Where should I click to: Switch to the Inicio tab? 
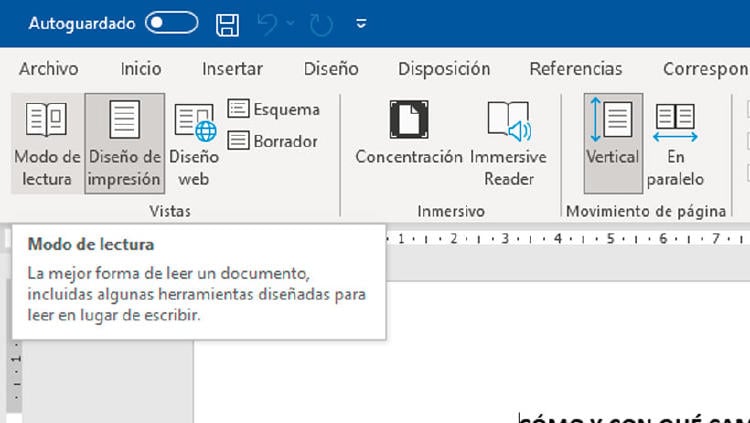tap(141, 69)
